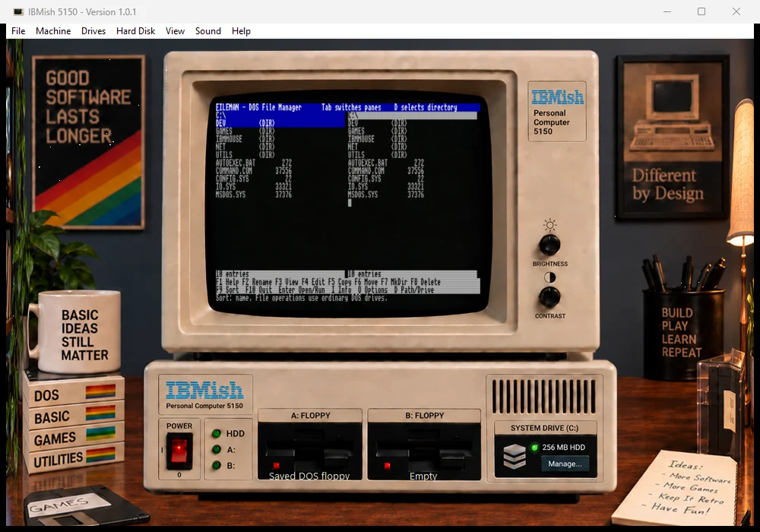Select CONFIG.SYS in left pane

click(x=280, y=179)
